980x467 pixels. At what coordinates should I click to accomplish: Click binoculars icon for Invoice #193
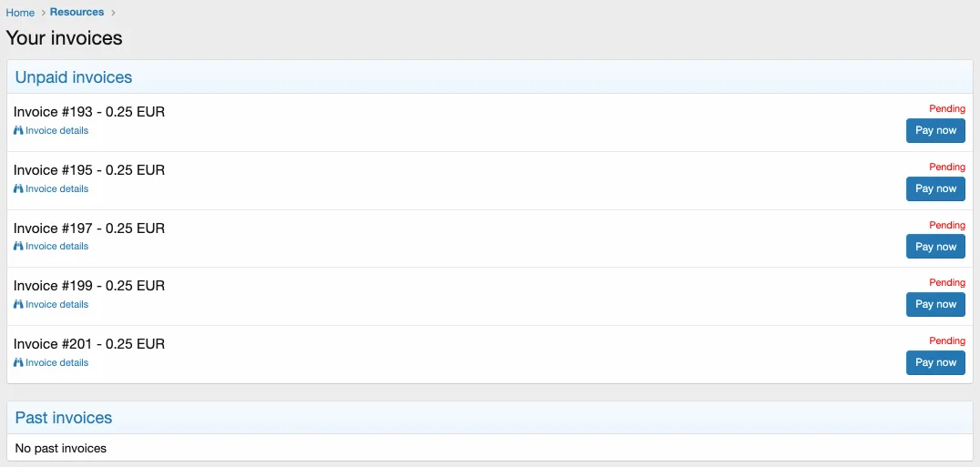(x=18, y=130)
